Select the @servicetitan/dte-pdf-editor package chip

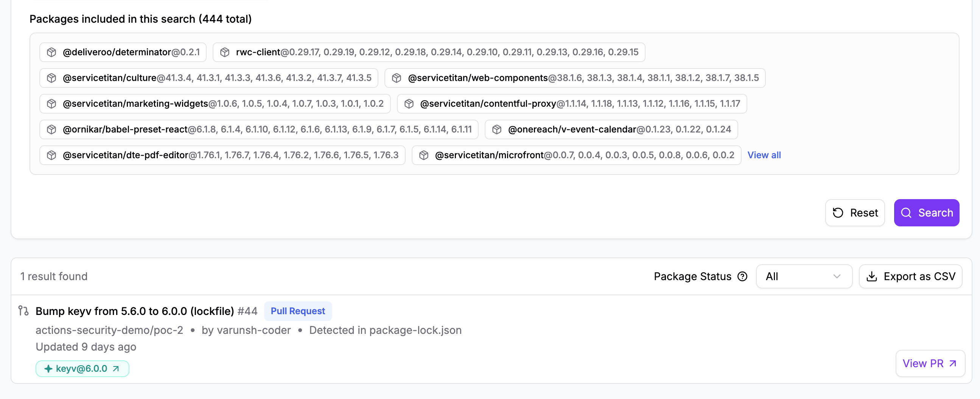222,155
